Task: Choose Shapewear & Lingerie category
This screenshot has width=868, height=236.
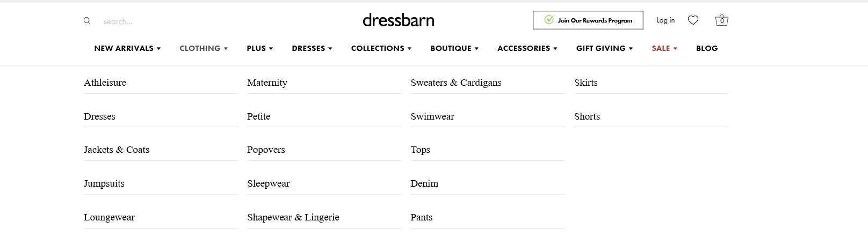Action: pyautogui.click(x=293, y=217)
